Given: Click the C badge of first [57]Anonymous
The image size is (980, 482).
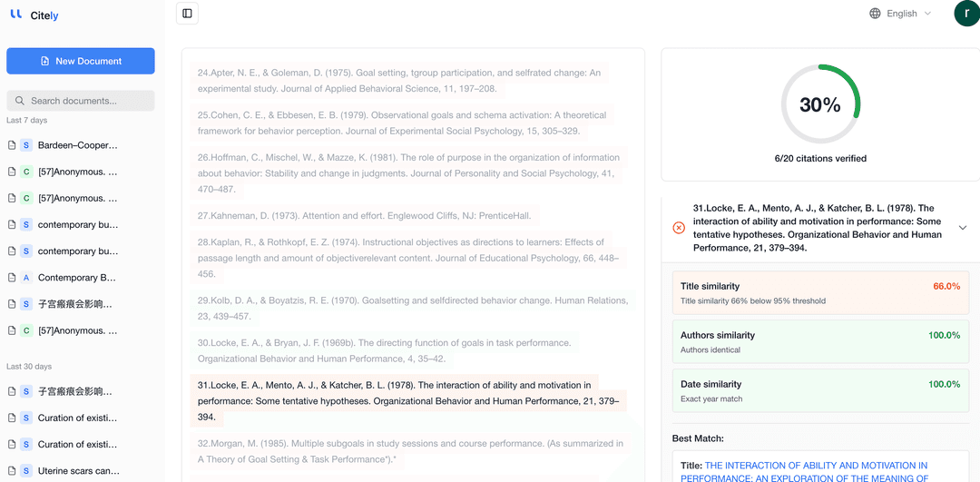Looking at the screenshot, I should tap(26, 172).
